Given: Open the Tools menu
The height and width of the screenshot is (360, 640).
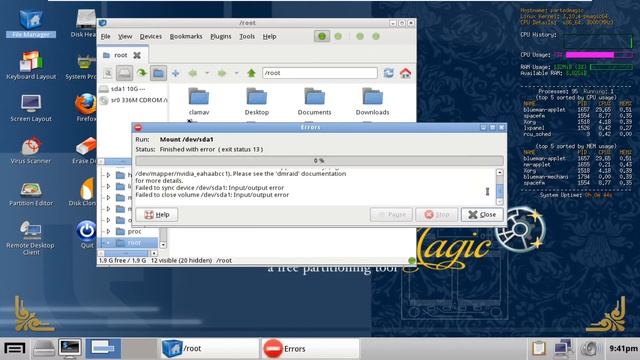Looking at the screenshot, I should click(x=247, y=36).
